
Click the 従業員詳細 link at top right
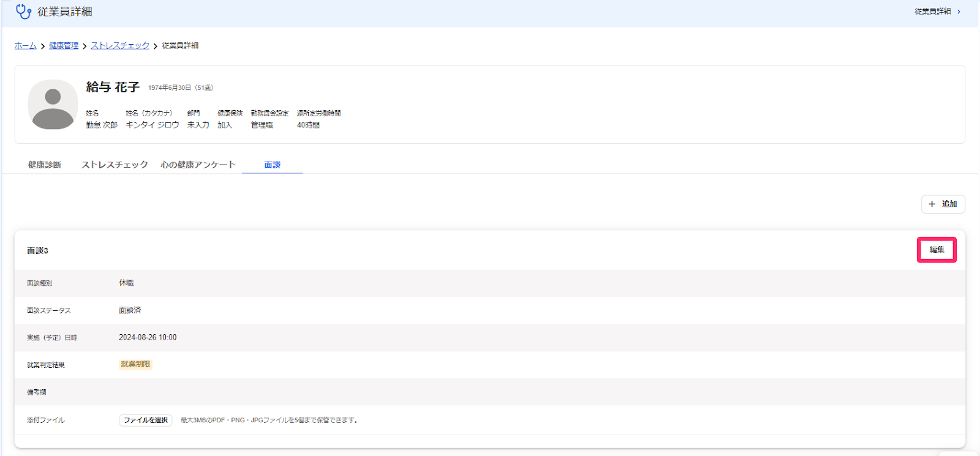click(x=933, y=12)
